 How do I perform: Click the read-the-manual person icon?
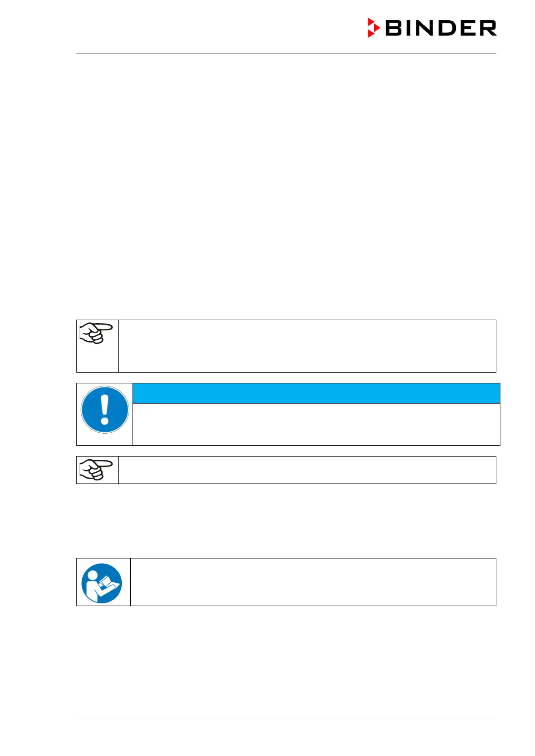click(x=102, y=583)
